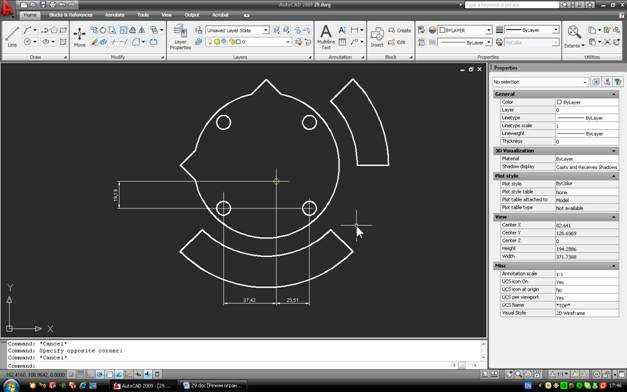Select the Hatch tool in Draw panel
This screenshot has width=627, height=392.
tap(63, 42)
